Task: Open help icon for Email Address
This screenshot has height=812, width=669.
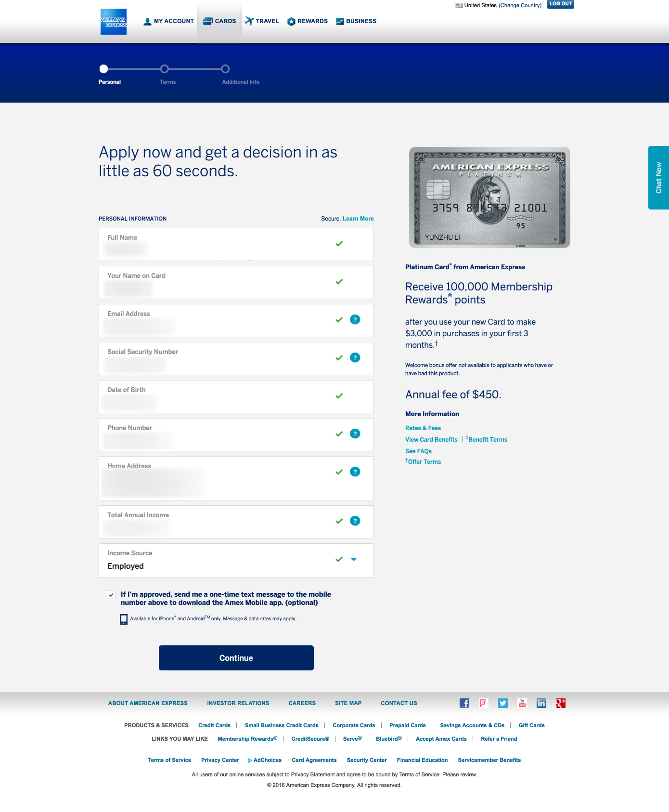Action: tap(355, 319)
